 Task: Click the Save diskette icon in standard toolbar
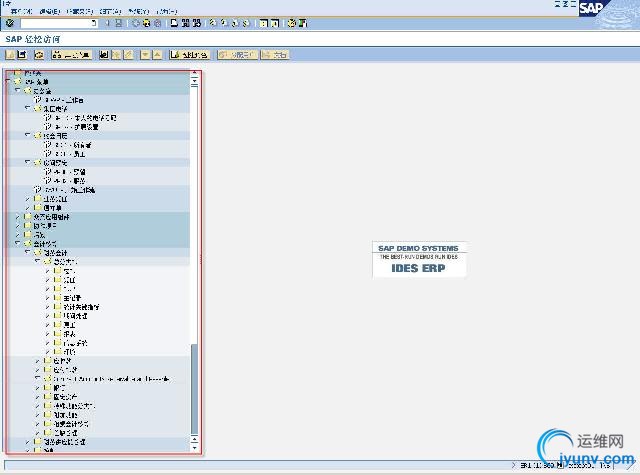click(x=118, y=23)
